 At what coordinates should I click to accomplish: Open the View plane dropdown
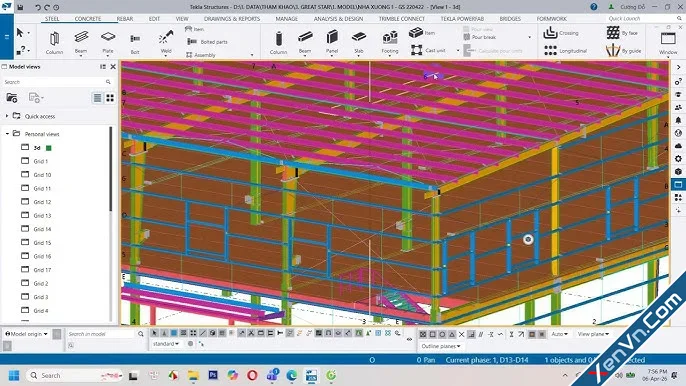[x=593, y=334]
